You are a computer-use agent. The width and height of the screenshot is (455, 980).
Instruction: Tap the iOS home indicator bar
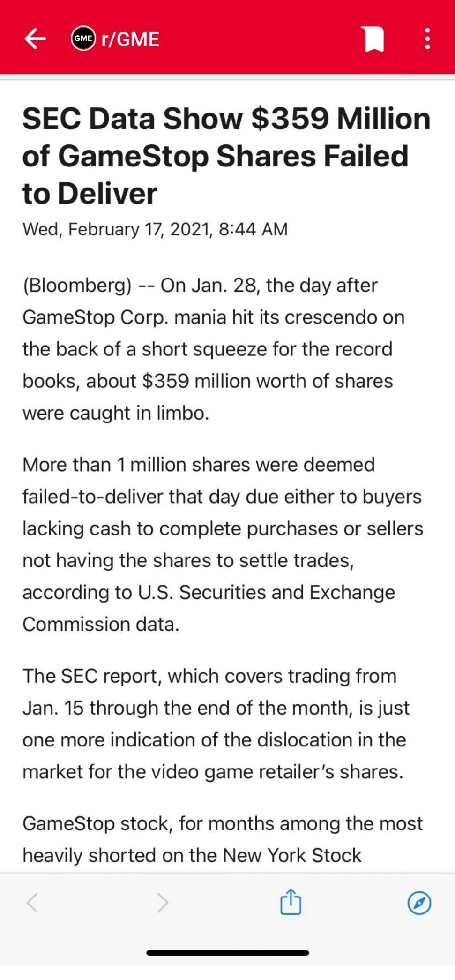pos(228,953)
